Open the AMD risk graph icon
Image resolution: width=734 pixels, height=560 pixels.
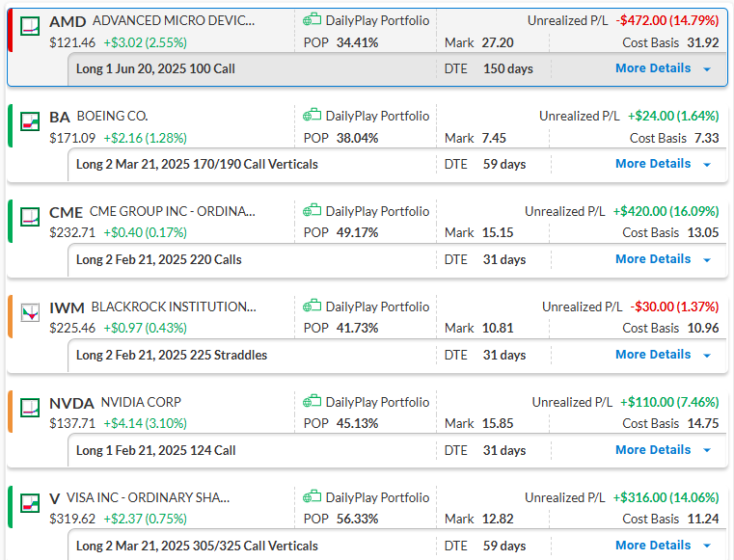coord(30,26)
